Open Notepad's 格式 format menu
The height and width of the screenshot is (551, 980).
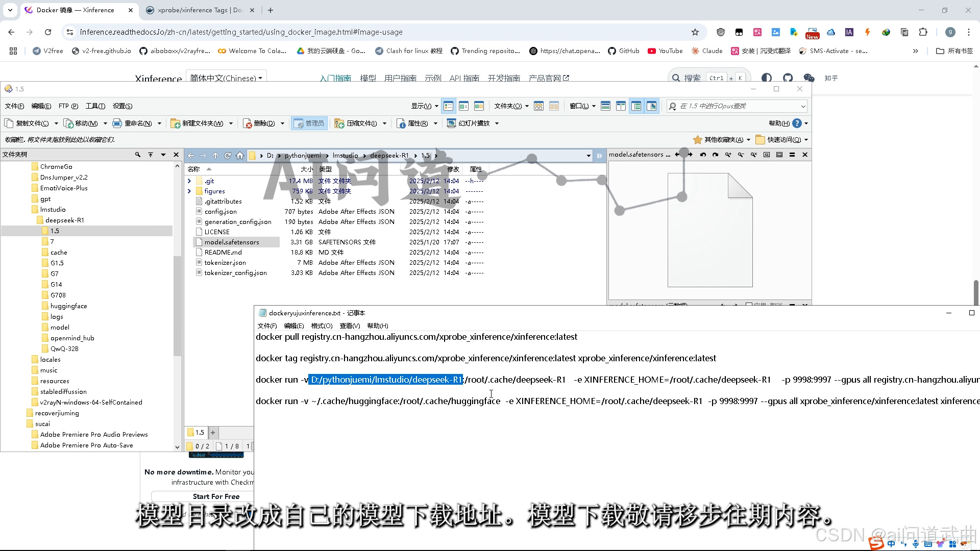[322, 326]
